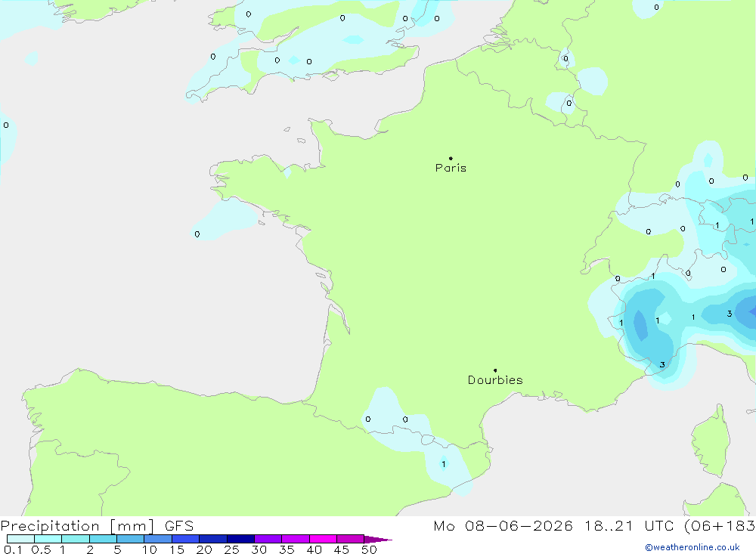The height and width of the screenshot is (554, 756).
Task: Pick the 15–20 mm legend swatch
Action: point(186,539)
